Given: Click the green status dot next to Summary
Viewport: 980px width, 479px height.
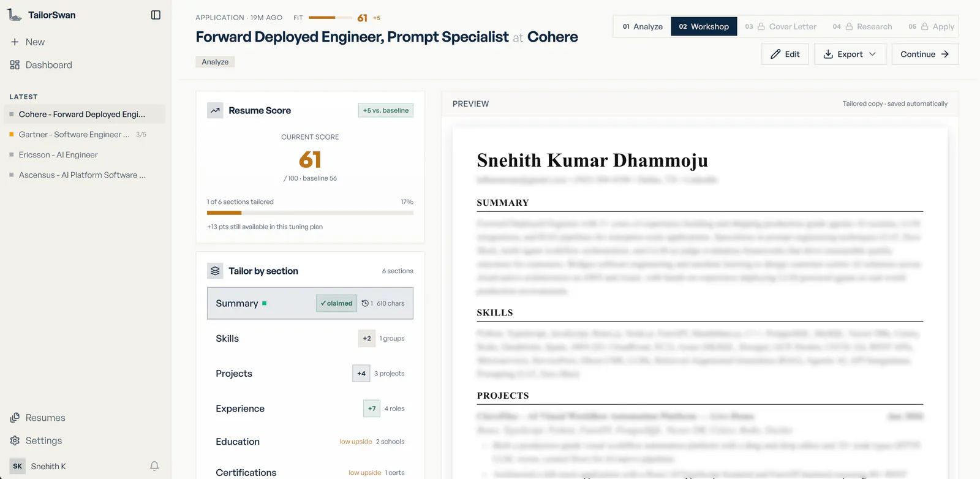Looking at the screenshot, I should pyautogui.click(x=264, y=303).
